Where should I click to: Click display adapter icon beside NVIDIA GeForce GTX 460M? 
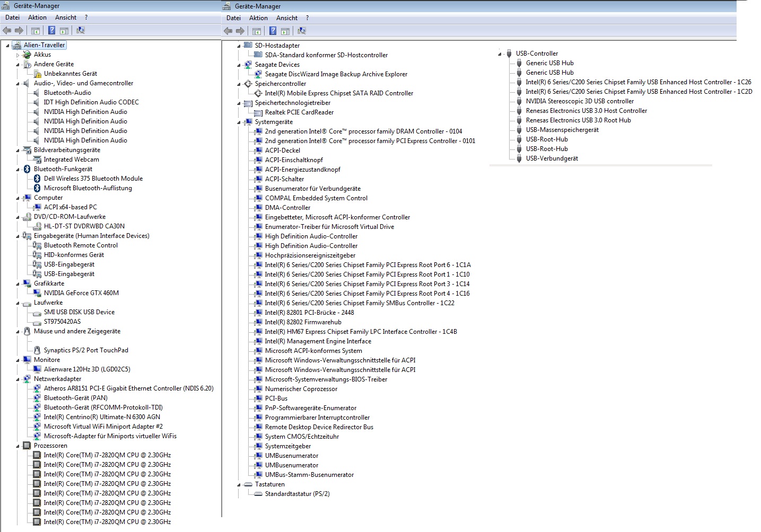(37, 293)
